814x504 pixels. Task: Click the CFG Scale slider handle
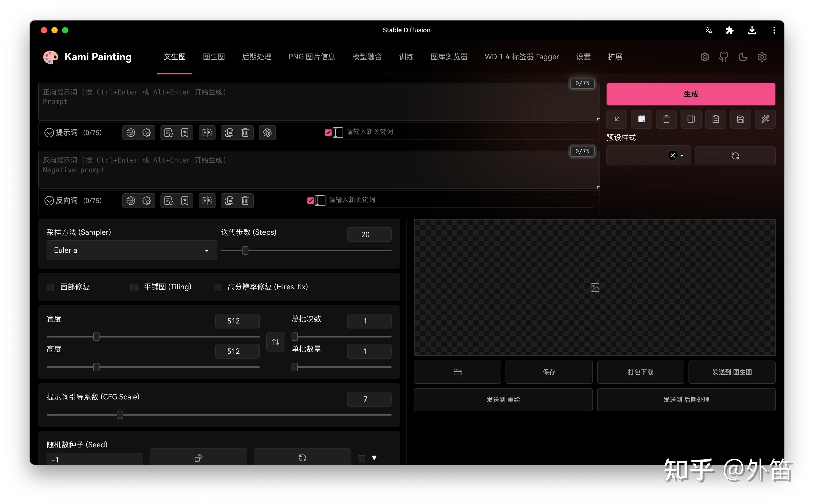point(120,415)
